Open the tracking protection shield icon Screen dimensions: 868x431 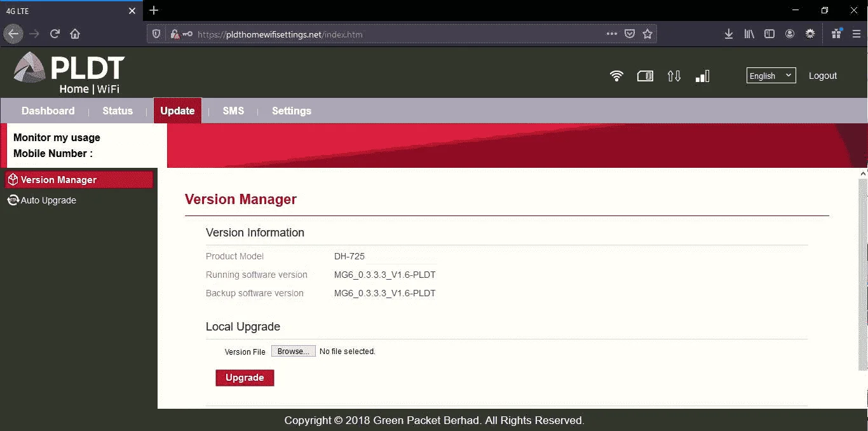[x=157, y=34]
